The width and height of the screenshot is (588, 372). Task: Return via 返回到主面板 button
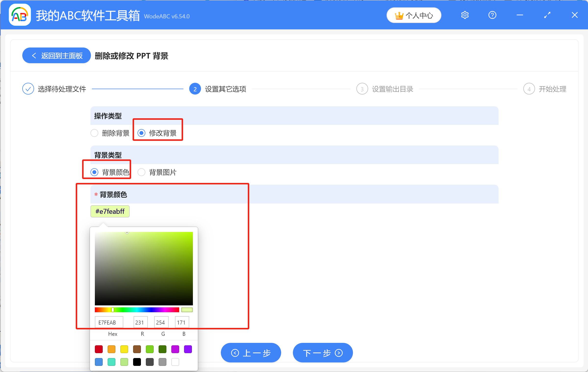pyautogui.click(x=57, y=56)
